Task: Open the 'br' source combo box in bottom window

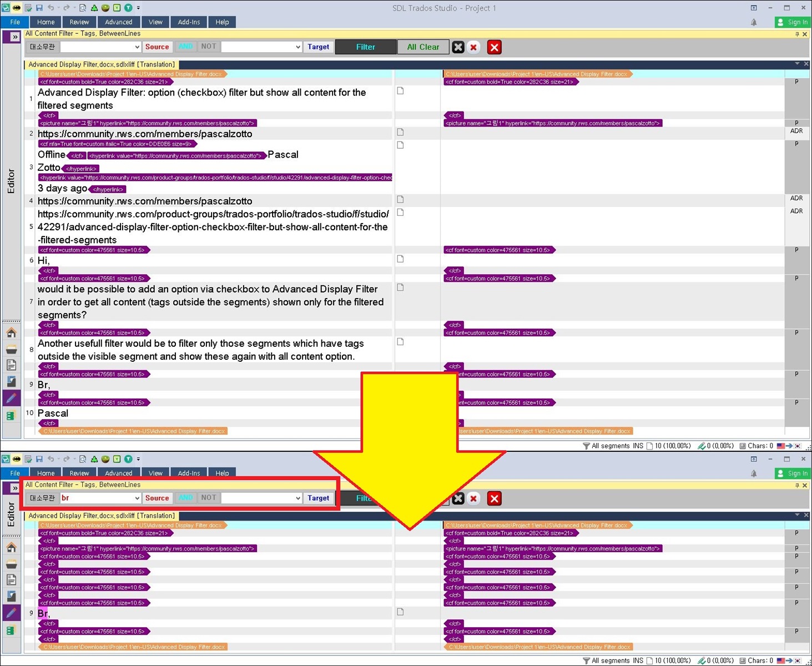Action: (100, 498)
